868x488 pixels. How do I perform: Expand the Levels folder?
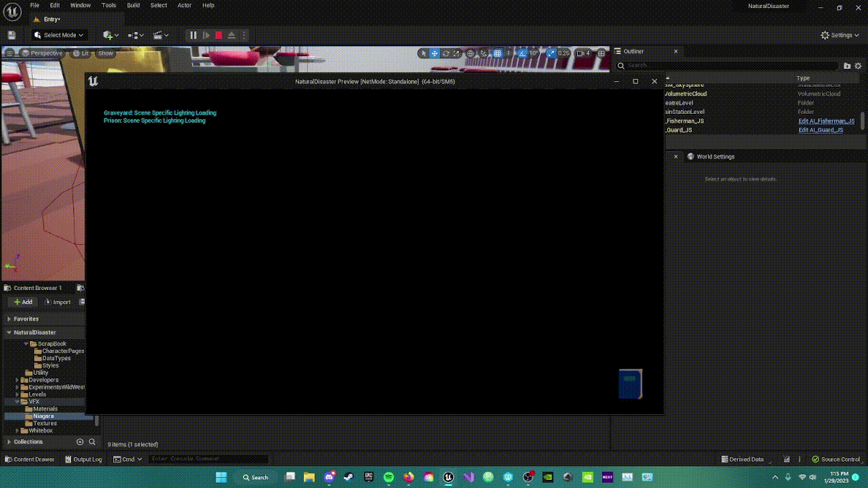click(17, 394)
